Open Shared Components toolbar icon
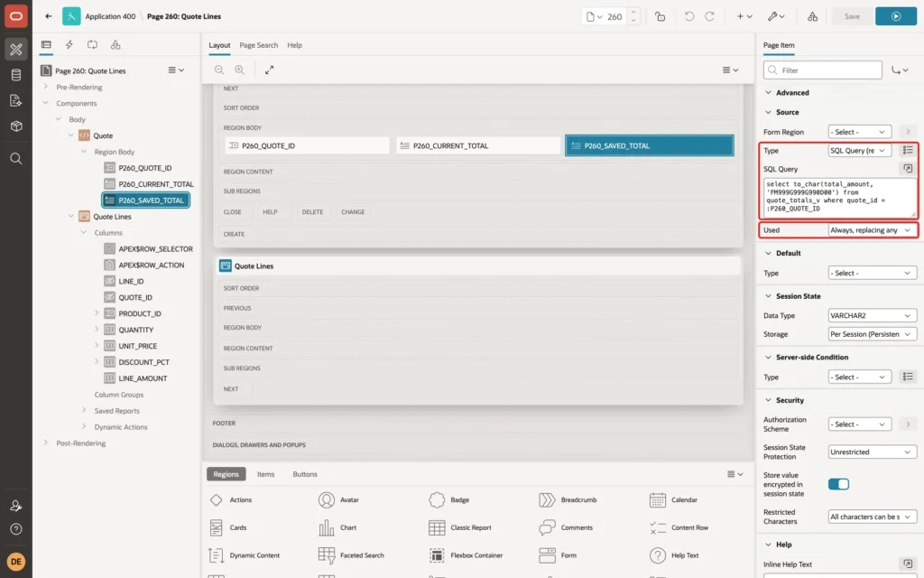 click(x=812, y=16)
